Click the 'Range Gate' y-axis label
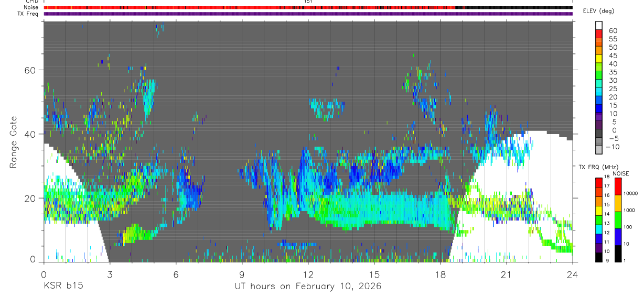The height and width of the screenshot is (297, 644). click(x=13, y=142)
